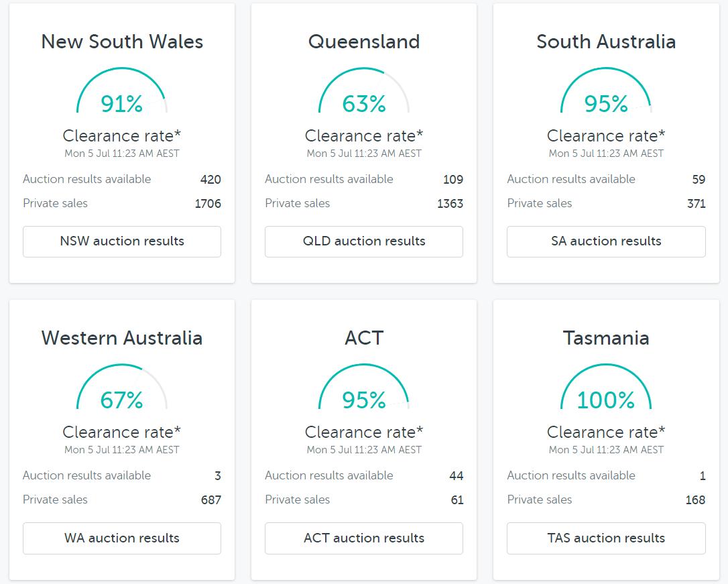This screenshot has width=728, height=584.
Task: Click Queensland 63% clearance gauge
Action: tap(364, 93)
